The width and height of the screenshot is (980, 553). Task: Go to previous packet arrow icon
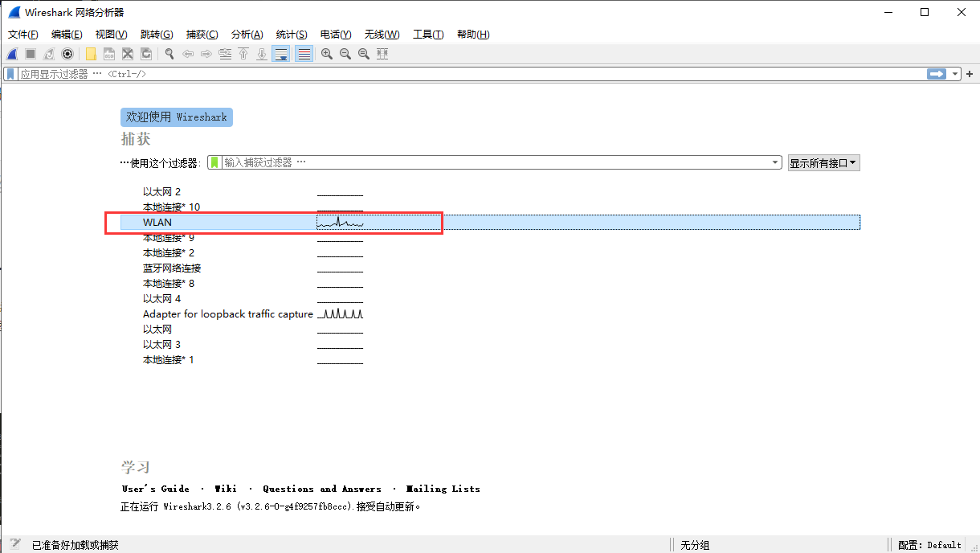point(188,54)
